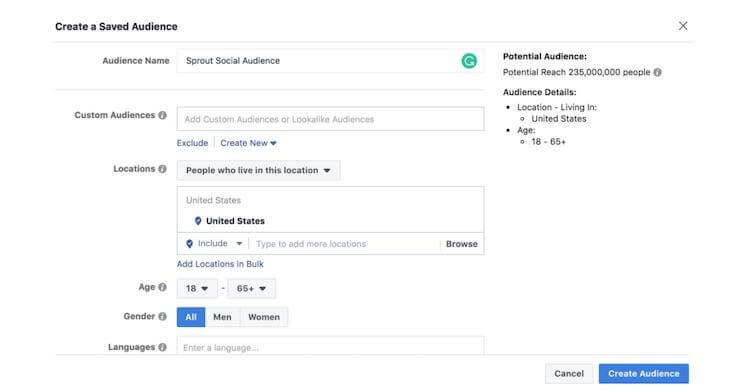This screenshot has height=390, width=750.
Task: Click the 'Potential Reach 235,000,000 people' text
Action: point(576,72)
